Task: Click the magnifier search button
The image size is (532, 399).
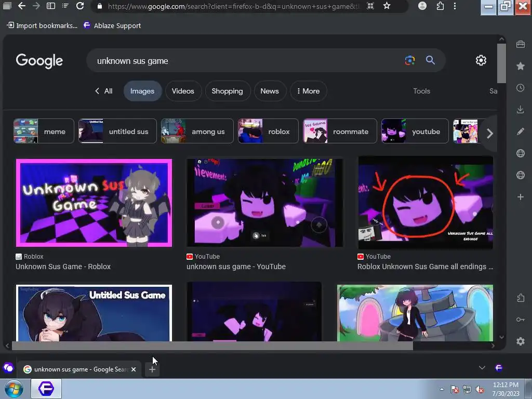Action: pyautogui.click(x=430, y=60)
